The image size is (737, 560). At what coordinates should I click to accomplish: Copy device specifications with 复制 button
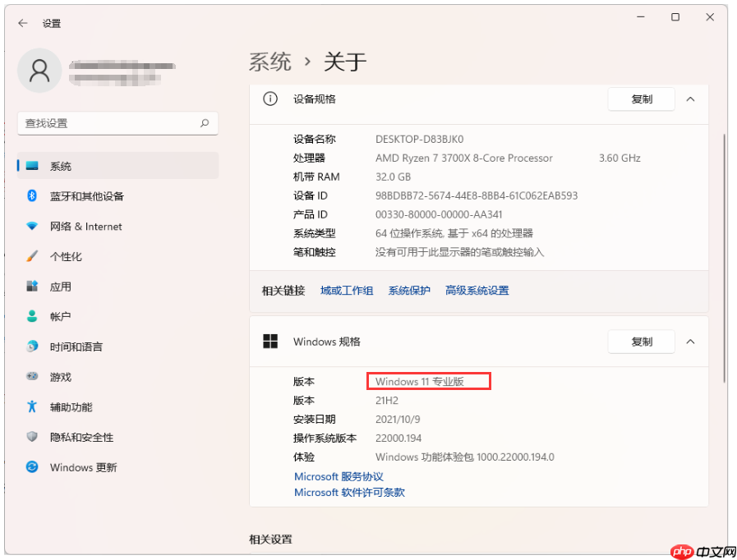641,99
